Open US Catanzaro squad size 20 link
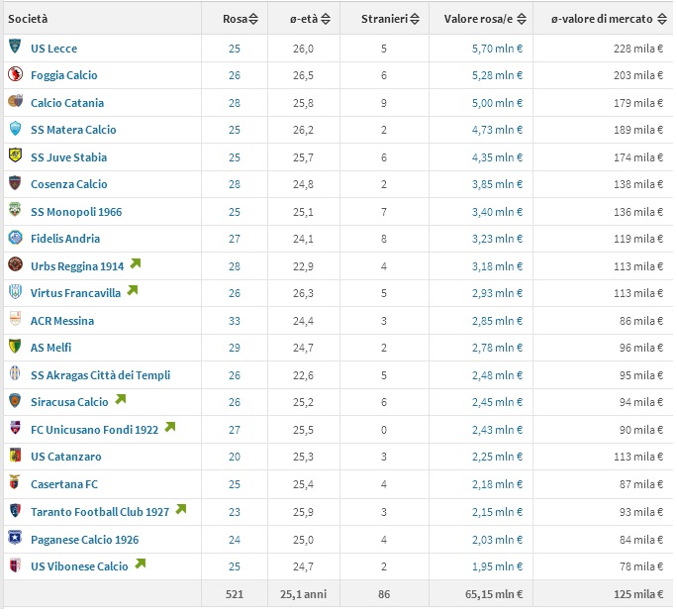This screenshot has width=677, height=616. tap(235, 457)
